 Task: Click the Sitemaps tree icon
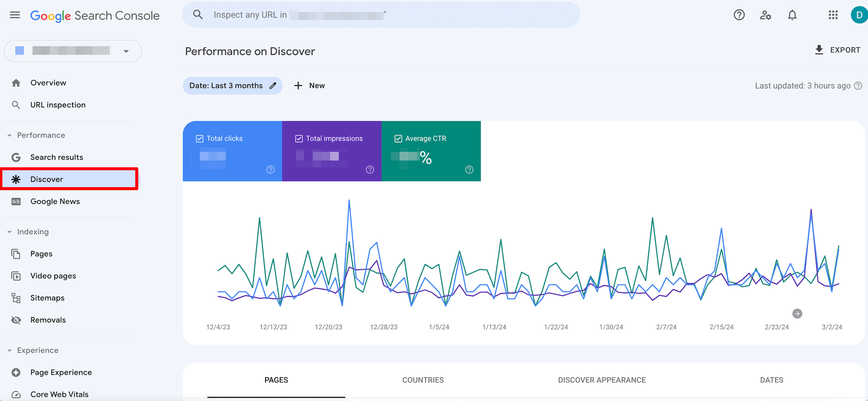[16, 297]
